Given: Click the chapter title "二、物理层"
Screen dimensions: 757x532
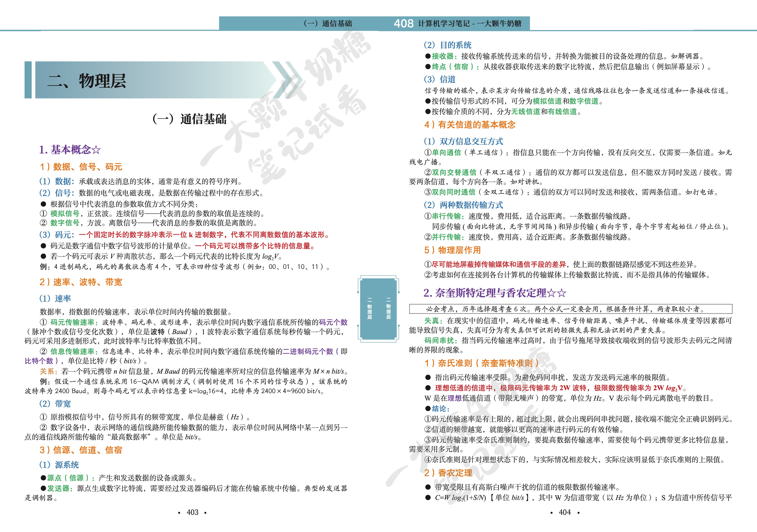Looking at the screenshot, I should (87, 81).
